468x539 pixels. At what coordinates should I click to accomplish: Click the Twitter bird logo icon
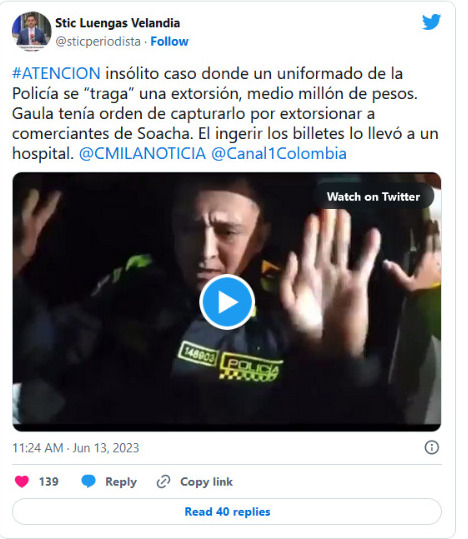click(431, 22)
